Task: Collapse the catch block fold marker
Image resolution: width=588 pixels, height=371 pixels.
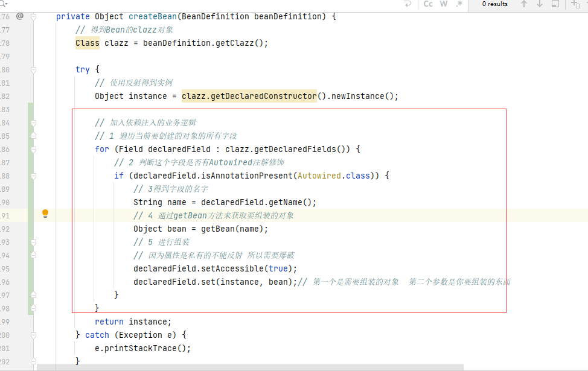Action: coord(34,335)
